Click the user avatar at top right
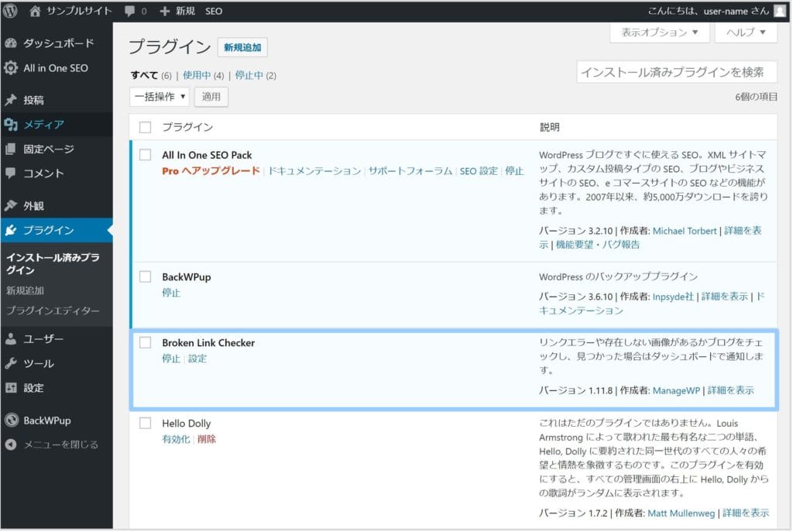793x532 pixels. point(779,12)
